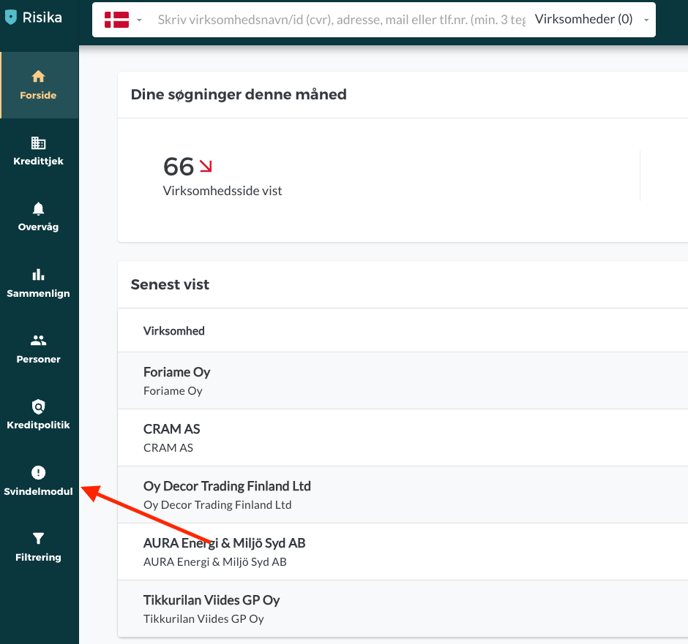Click the Dine søgninger denne måned heading
This screenshot has height=644, width=688.
(x=238, y=94)
